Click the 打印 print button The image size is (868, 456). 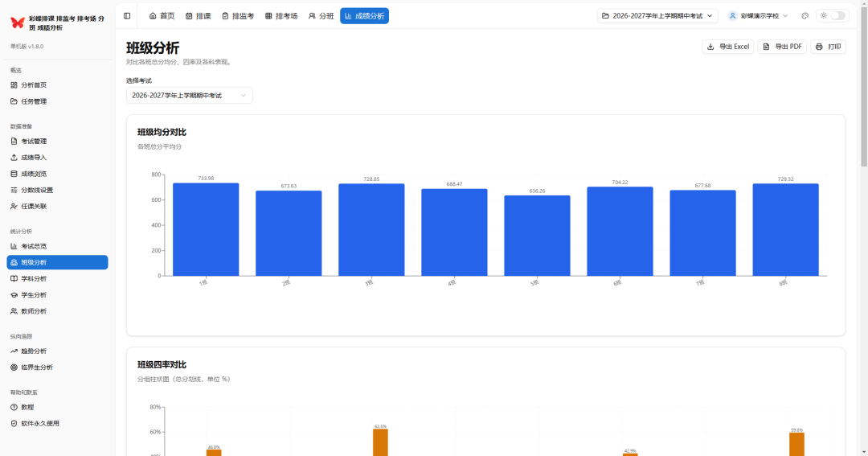[828, 47]
